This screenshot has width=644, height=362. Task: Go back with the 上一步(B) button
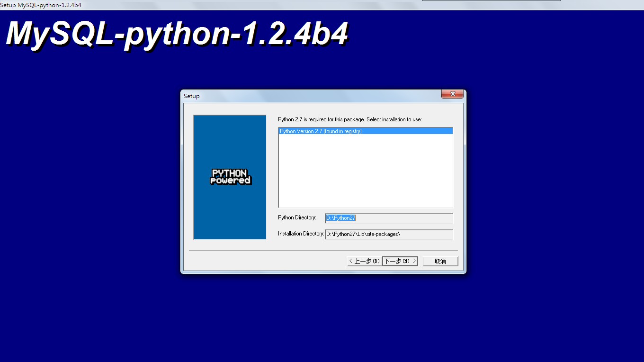point(364,261)
